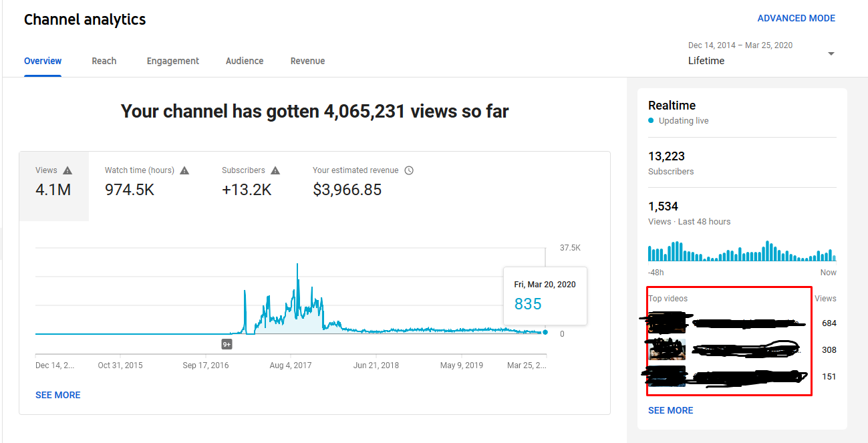Switch to the Audience tab
Image resolution: width=868 pixels, height=443 pixels.
click(245, 61)
